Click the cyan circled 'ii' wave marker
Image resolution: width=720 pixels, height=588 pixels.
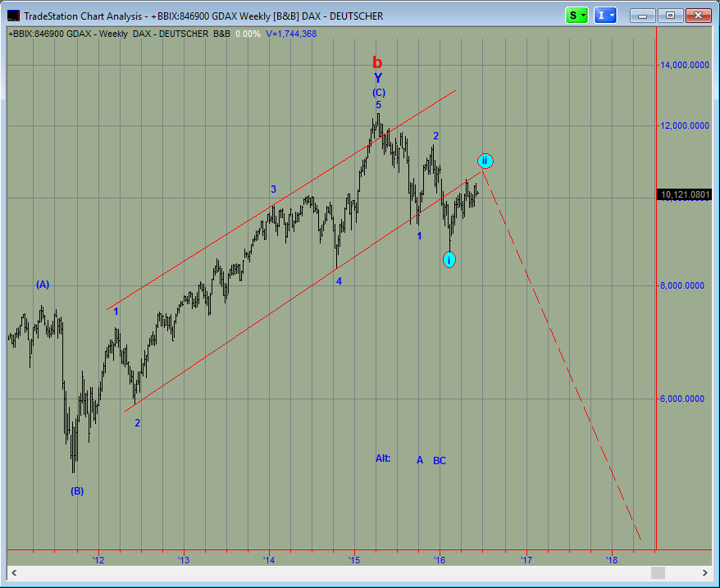coord(485,161)
